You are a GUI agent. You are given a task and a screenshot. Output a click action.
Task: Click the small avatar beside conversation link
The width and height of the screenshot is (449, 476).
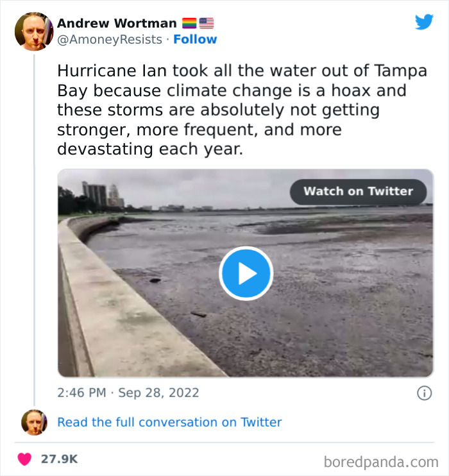34,422
